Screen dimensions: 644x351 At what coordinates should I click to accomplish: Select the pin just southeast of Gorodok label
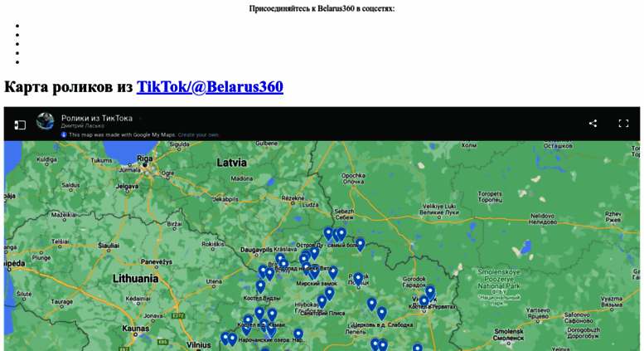tap(430, 292)
